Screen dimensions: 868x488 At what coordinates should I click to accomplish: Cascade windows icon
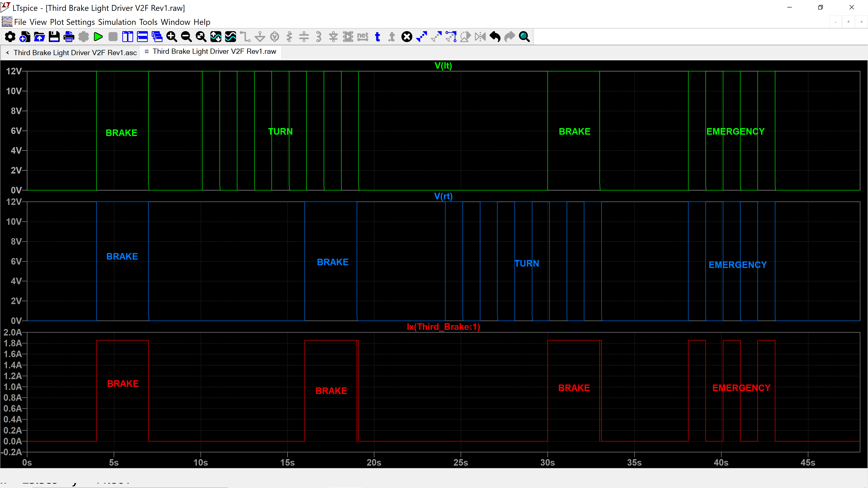pyautogui.click(x=157, y=37)
